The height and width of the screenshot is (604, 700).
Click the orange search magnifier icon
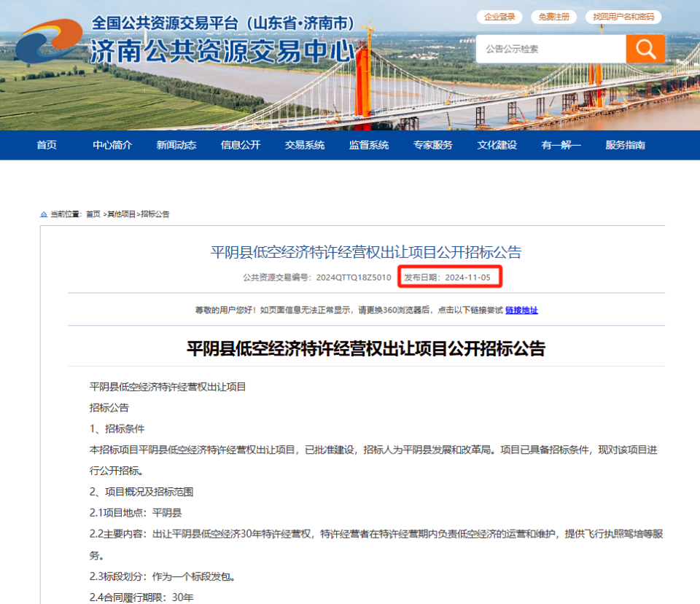pyautogui.click(x=645, y=49)
